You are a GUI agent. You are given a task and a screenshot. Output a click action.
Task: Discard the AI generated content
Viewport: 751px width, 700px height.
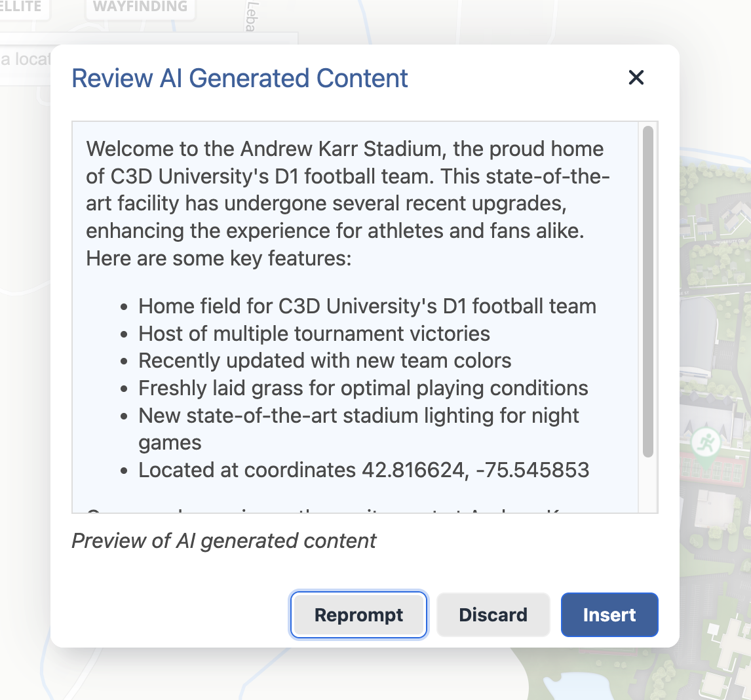493,615
